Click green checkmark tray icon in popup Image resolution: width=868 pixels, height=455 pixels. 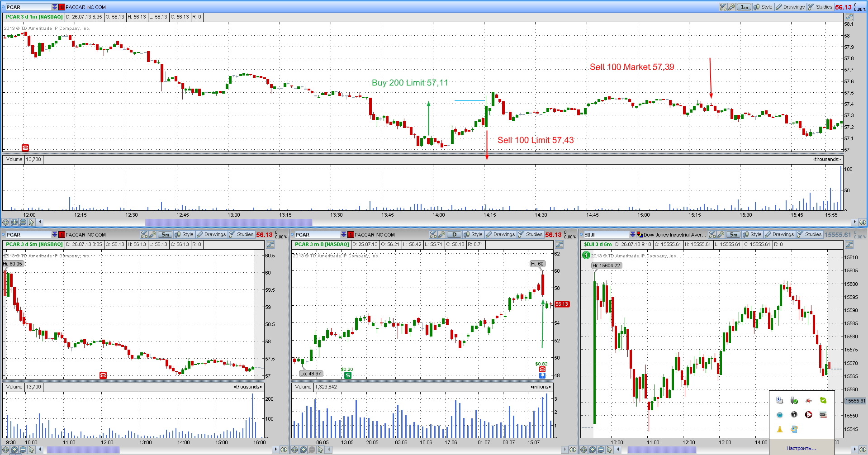(x=823, y=400)
